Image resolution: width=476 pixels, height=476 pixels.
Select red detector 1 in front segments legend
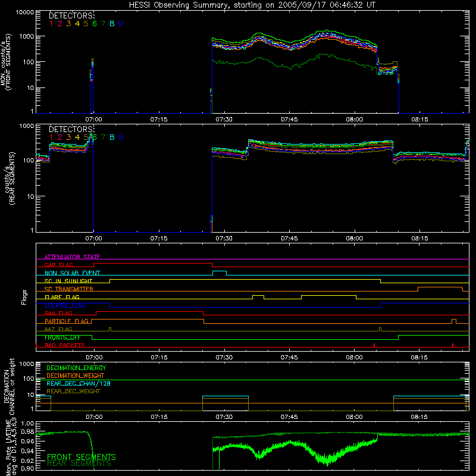pyautogui.click(x=51, y=24)
